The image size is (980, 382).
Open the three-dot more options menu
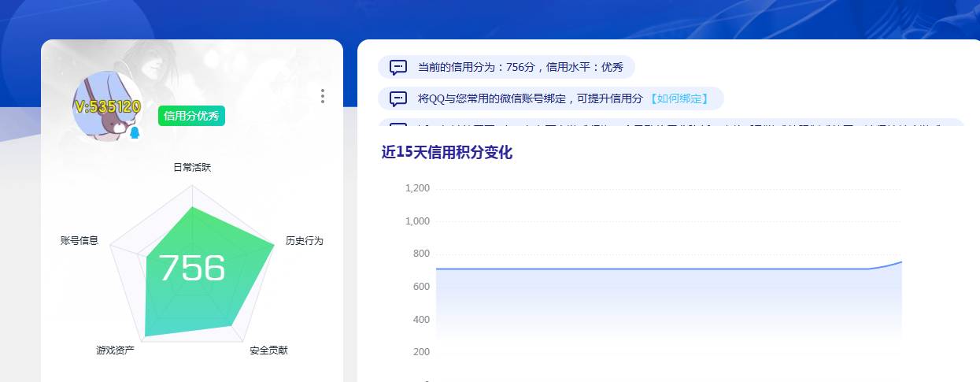point(323,96)
